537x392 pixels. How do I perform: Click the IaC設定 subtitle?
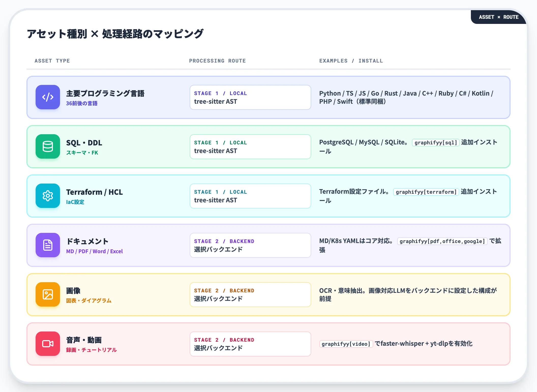coord(75,202)
